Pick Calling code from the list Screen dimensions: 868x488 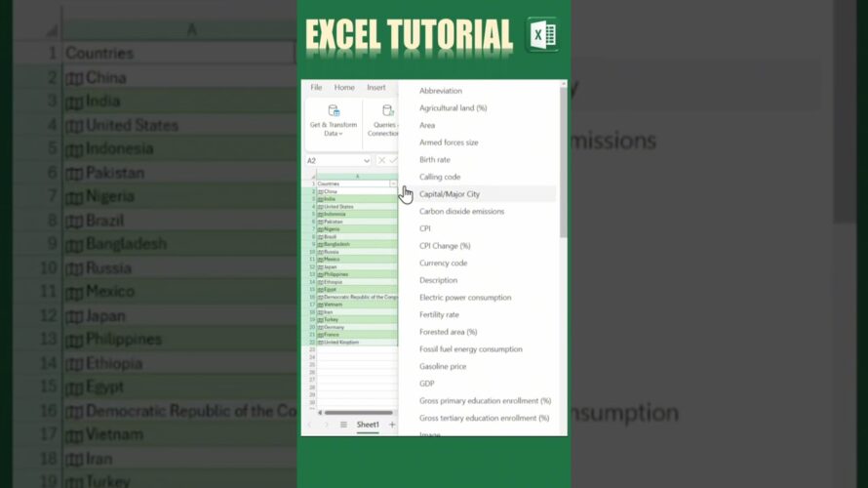click(x=440, y=177)
